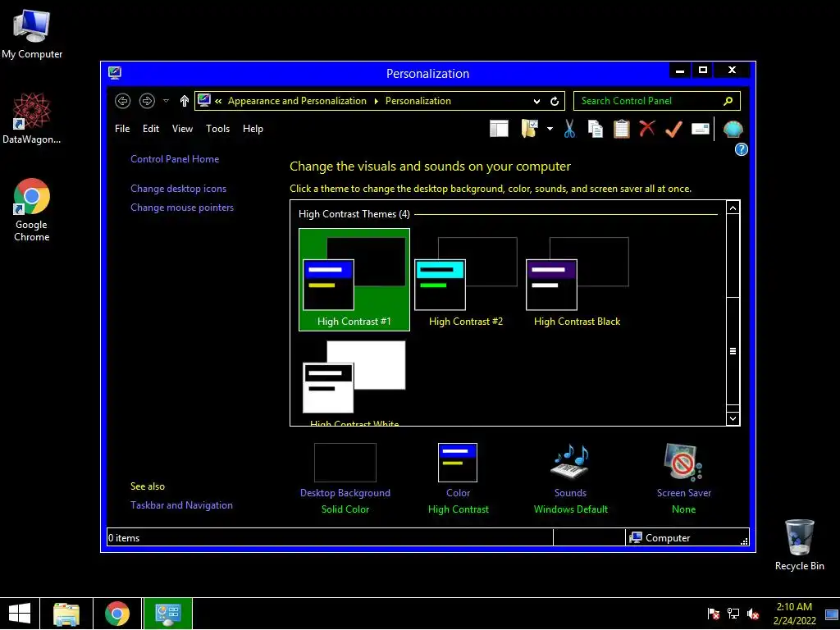Click the envelope E-mail toolbar icon
Viewport: 840px width, 630px height.
coord(701,129)
